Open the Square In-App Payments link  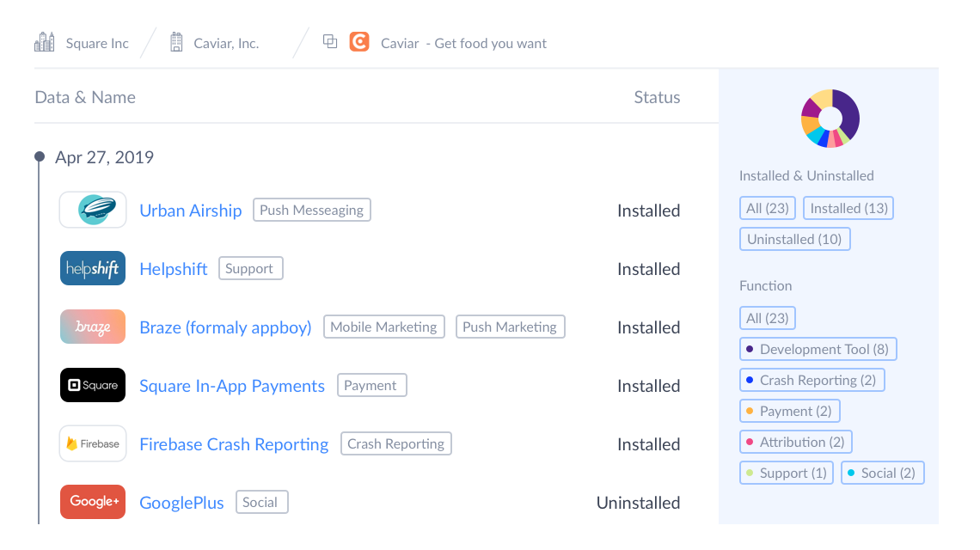click(232, 386)
